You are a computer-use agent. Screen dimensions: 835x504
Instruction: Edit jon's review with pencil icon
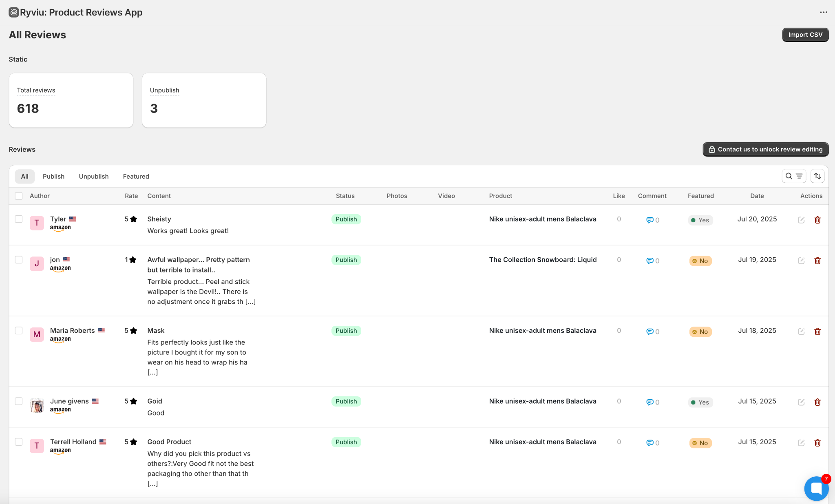[x=801, y=261]
